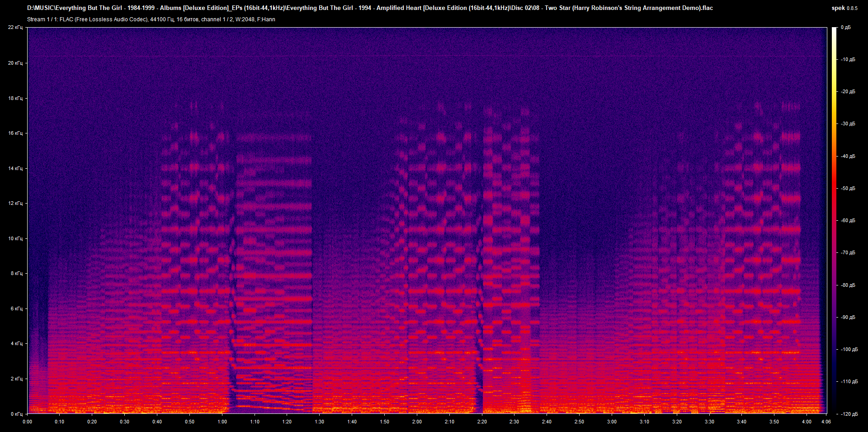Click the '0:00' time axis label
Screen dimensions: 868x432
pos(28,422)
